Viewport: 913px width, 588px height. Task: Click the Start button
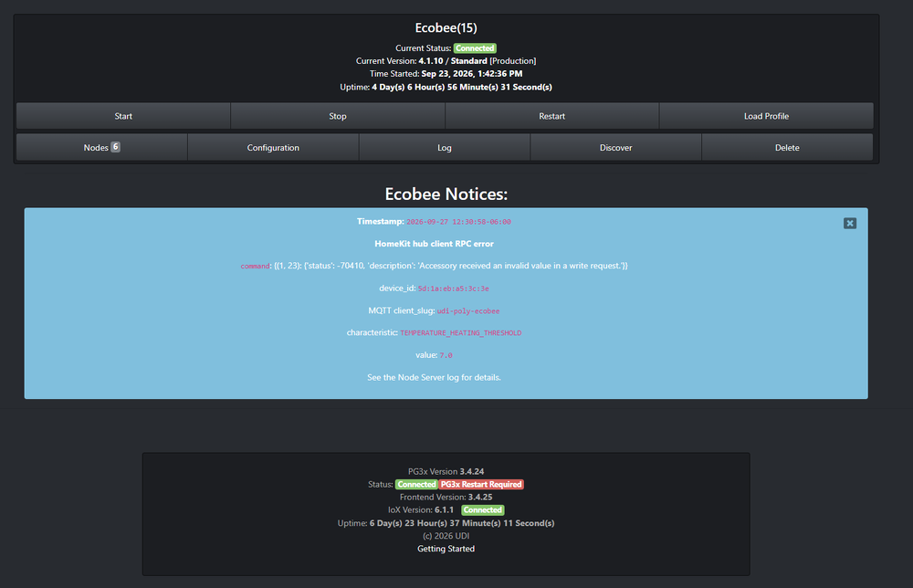click(123, 116)
